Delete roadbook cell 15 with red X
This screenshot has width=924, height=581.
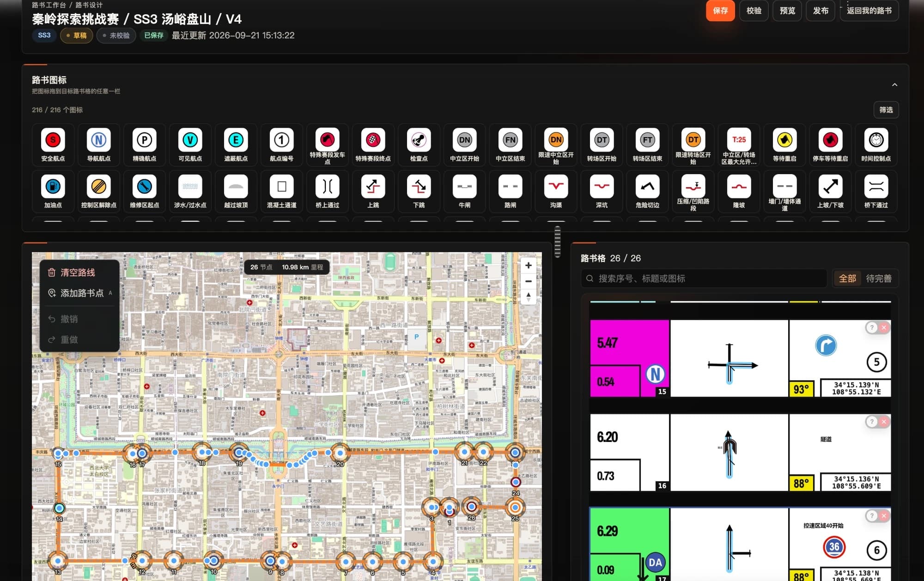[883, 327]
